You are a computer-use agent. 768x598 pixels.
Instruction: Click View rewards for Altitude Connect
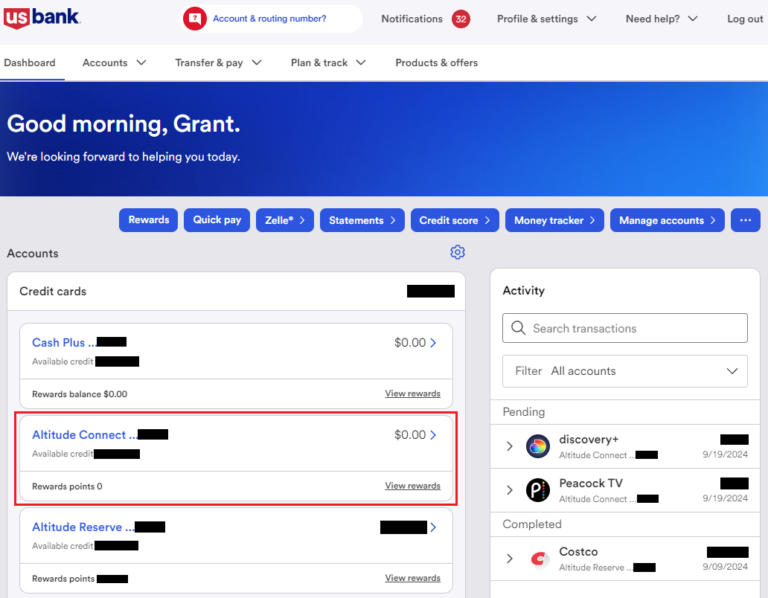pos(412,486)
